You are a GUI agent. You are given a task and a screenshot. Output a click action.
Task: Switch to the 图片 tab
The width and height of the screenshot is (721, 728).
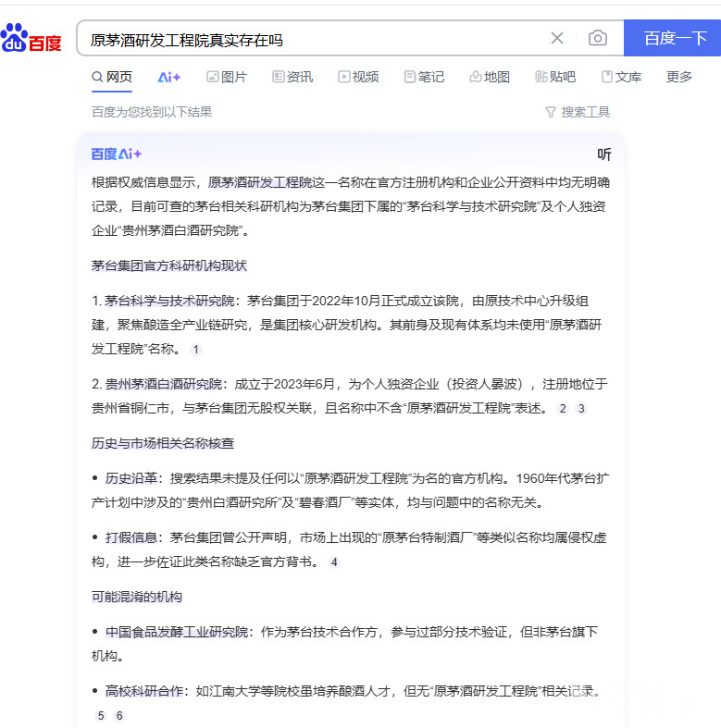(227, 77)
